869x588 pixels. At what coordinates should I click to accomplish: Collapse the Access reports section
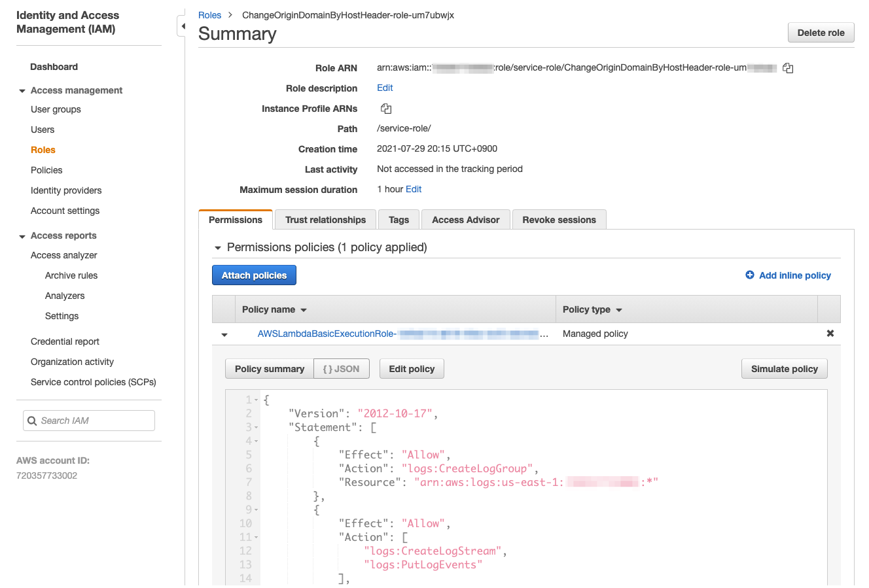coord(22,236)
